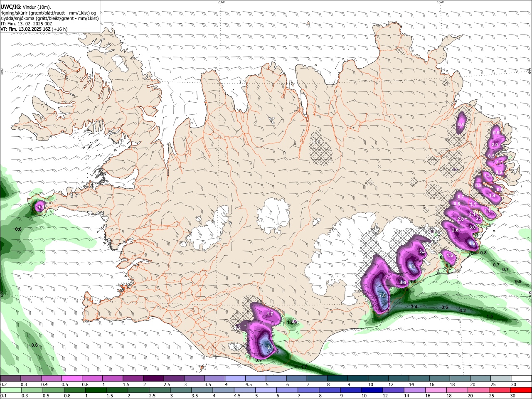The image size is (532, 399).
Task: Click the slate blue snow swatch labeled 6
Action: pyautogui.click(x=296, y=379)
